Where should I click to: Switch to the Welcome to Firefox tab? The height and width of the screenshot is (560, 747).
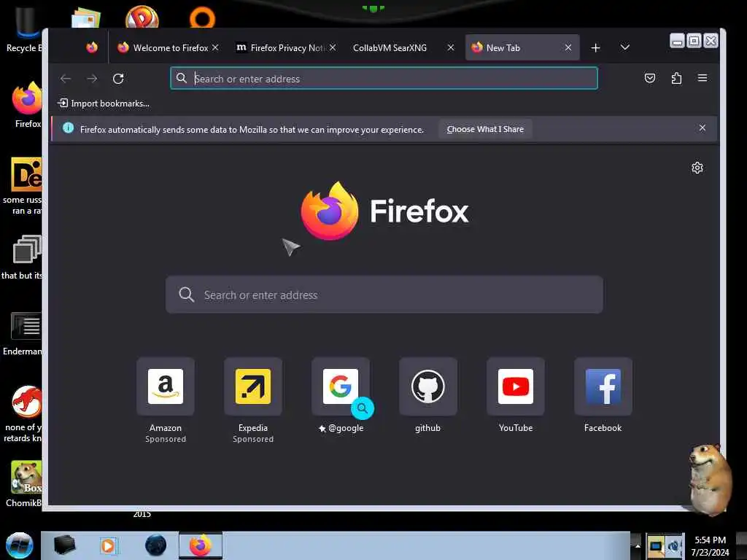click(x=168, y=47)
